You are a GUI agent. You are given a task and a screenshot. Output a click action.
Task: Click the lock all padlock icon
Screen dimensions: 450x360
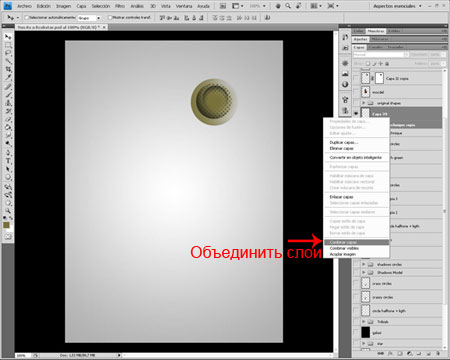tap(387, 63)
